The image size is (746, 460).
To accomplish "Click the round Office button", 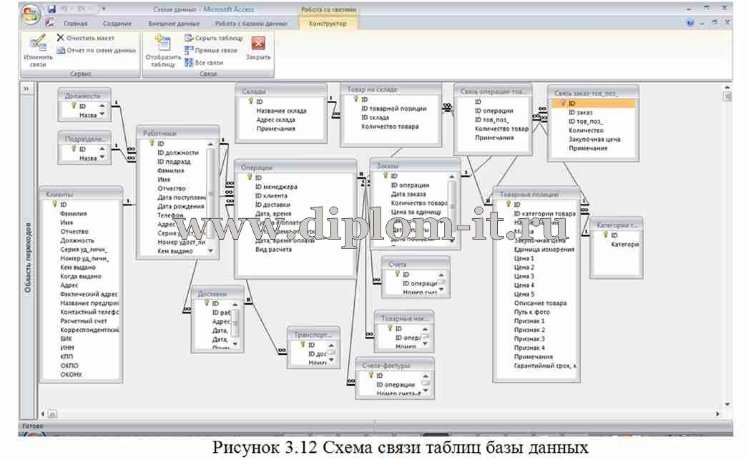I will point(31,14).
